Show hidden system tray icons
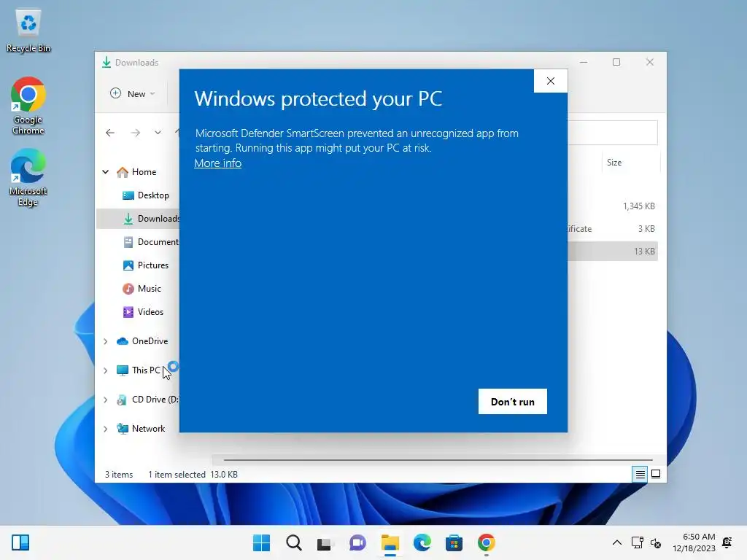 pos(617,542)
